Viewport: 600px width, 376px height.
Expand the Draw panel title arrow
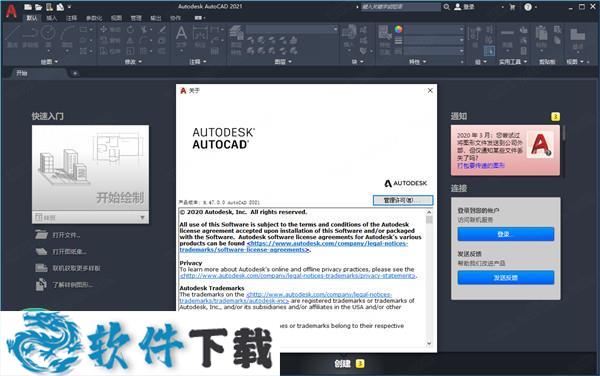(56, 62)
